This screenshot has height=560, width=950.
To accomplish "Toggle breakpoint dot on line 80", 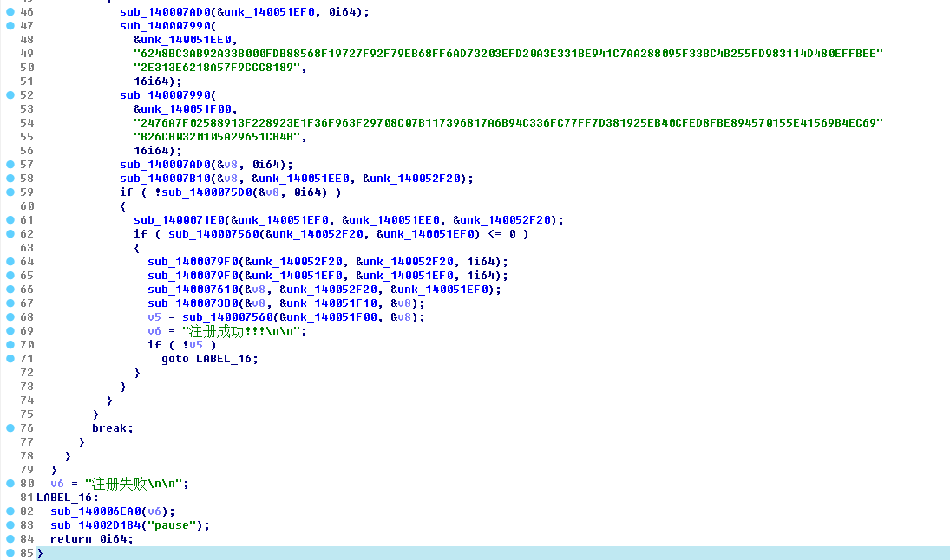I will pos(10,483).
